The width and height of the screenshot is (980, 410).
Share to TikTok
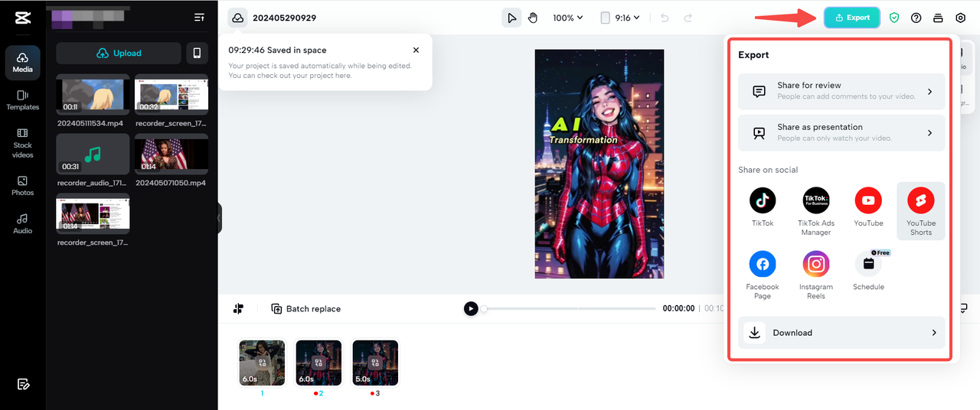[x=763, y=207]
